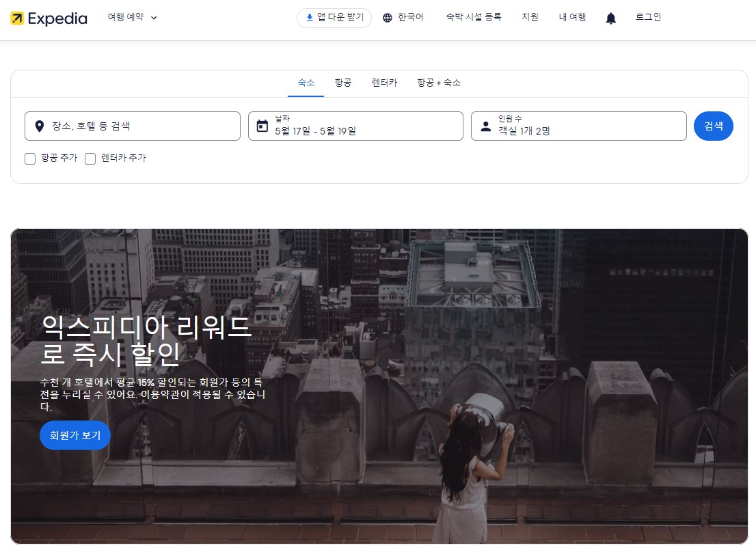Open the 로그인 link
The height and width of the screenshot is (552, 756).
click(x=647, y=17)
